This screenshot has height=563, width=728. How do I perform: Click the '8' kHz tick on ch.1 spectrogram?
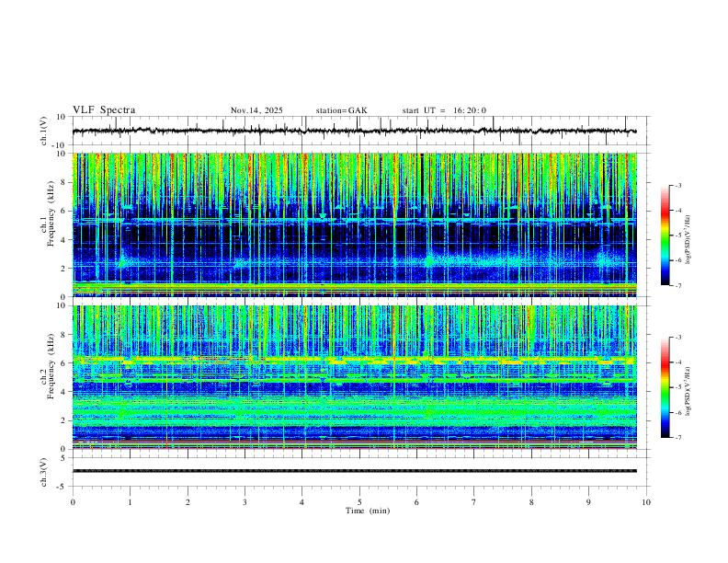point(63,182)
